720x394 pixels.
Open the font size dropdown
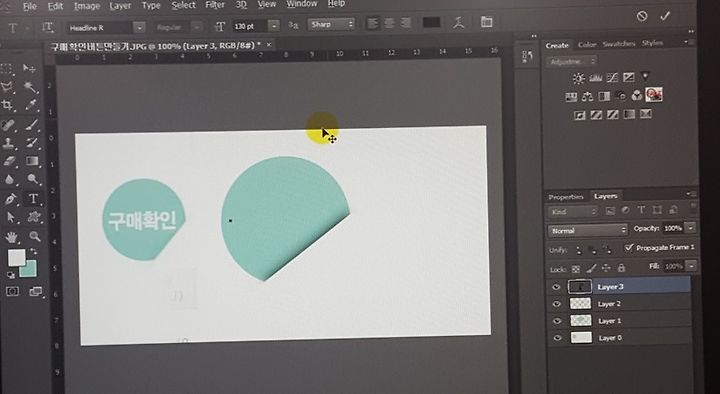(274, 26)
